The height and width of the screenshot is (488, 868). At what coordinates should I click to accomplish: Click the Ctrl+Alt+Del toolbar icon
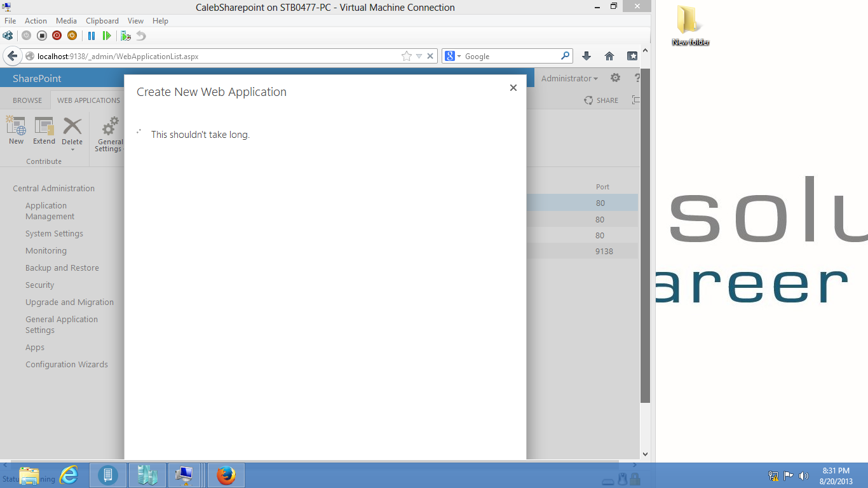(x=8, y=36)
